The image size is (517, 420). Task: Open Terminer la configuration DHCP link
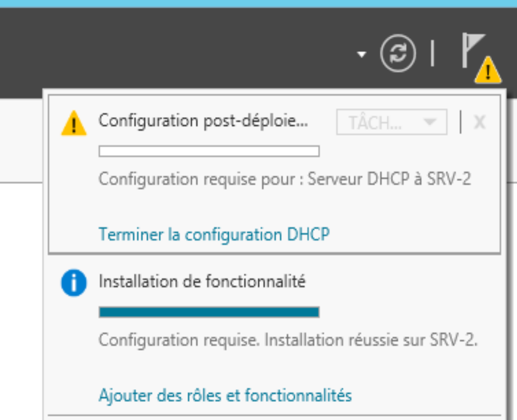214,234
